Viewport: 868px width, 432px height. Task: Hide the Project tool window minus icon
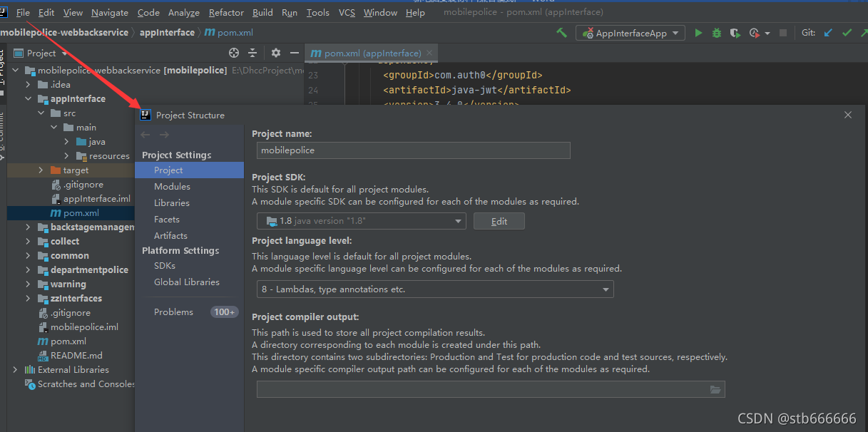pos(294,53)
